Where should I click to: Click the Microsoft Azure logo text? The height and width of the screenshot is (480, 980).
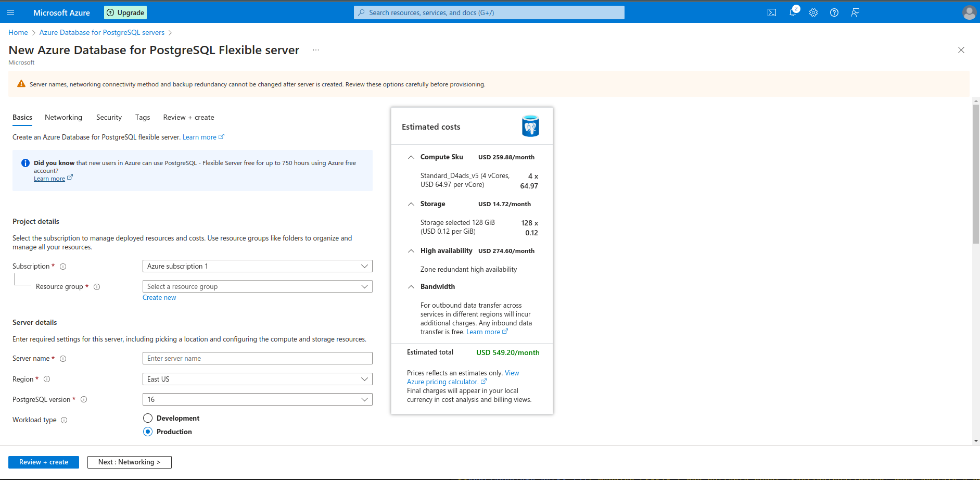point(61,12)
